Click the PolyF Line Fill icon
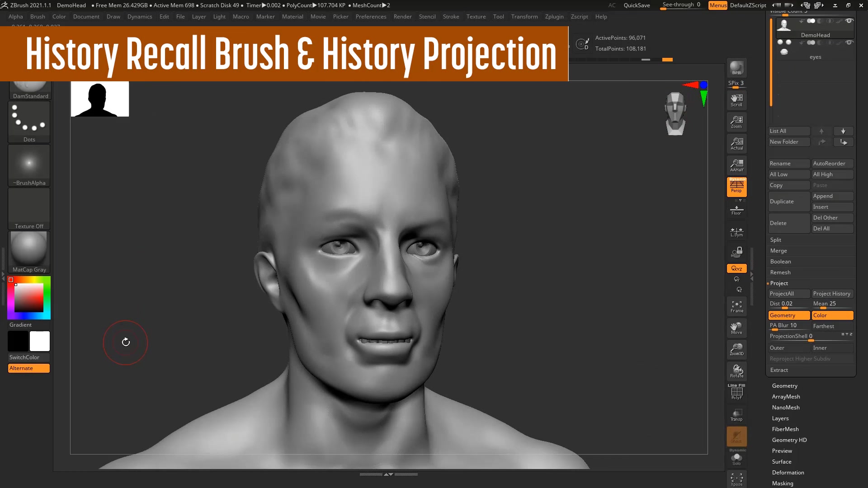 736,392
